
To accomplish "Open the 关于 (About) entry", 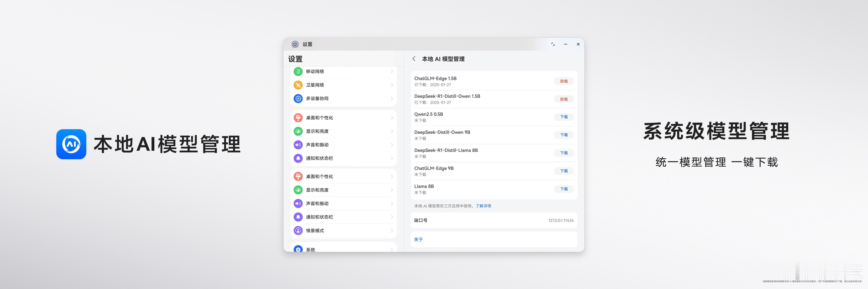I will [x=418, y=240].
